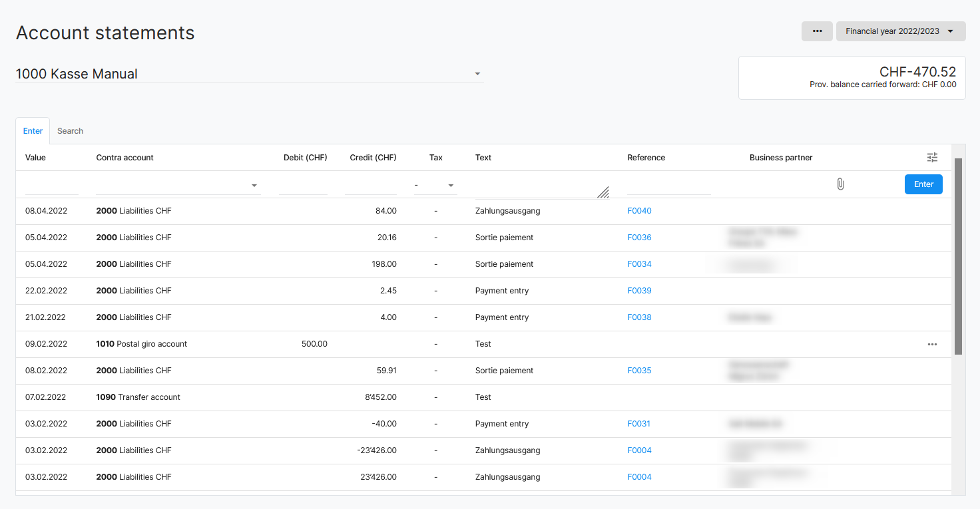980x509 pixels.
Task: Select the Enter tab
Action: click(33, 131)
